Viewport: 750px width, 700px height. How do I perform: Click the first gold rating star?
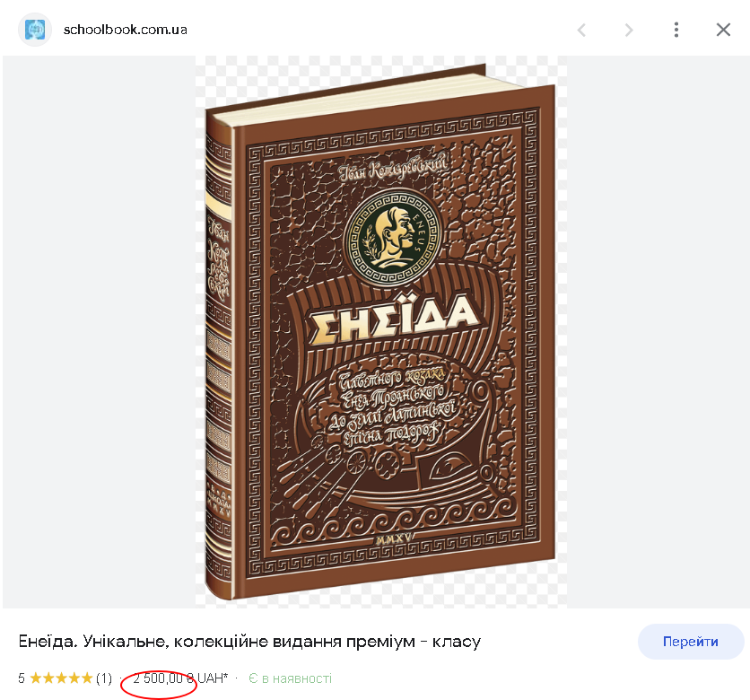(x=36, y=678)
